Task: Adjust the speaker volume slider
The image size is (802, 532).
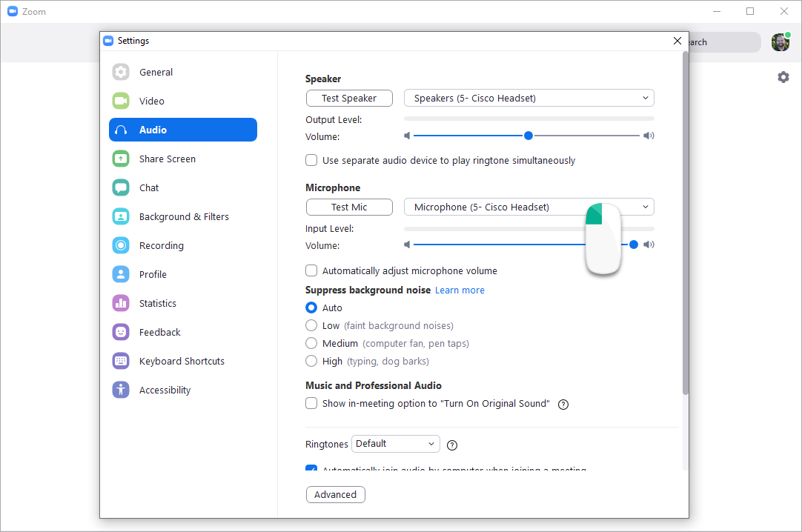Action: [528, 136]
